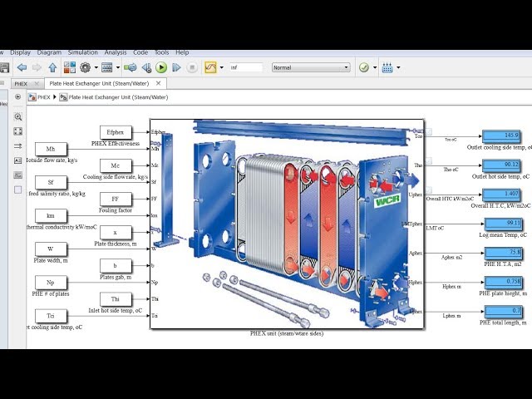Open the Model Explorer icon

click(107, 67)
